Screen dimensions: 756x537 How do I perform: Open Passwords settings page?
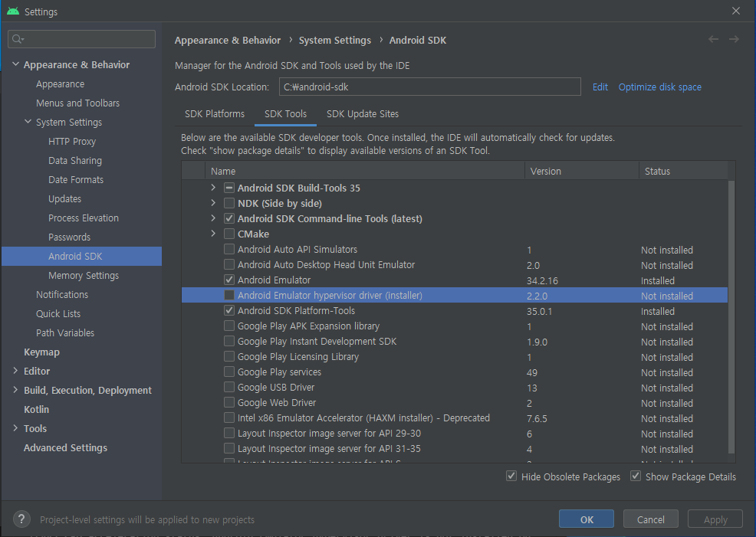click(70, 237)
